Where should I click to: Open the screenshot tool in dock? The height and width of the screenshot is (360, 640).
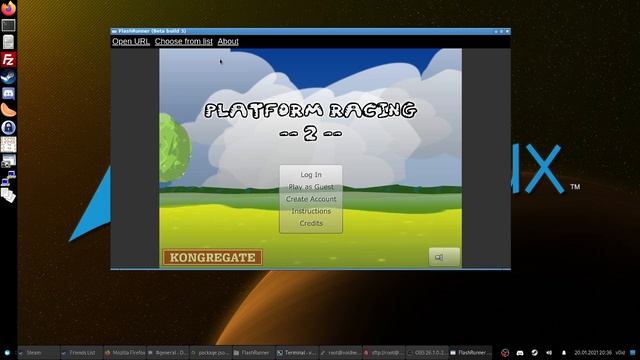8,161
